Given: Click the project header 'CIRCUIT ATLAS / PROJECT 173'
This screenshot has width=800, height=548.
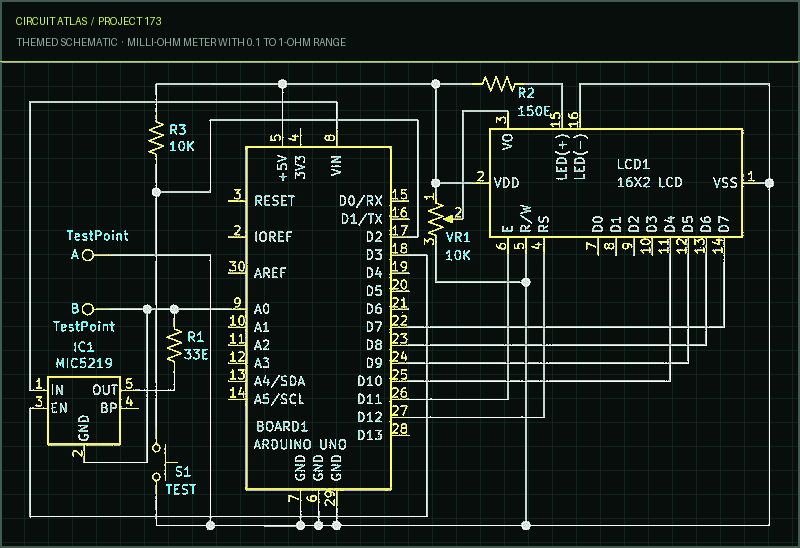Looking at the screenshot, I should click(x=88, y=21).
